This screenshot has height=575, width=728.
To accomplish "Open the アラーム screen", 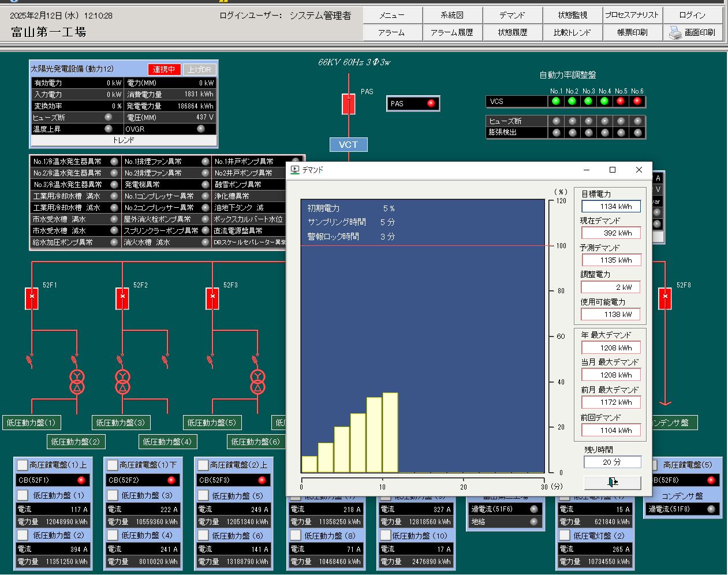I will pyautogui.click(x=392, y=32).
